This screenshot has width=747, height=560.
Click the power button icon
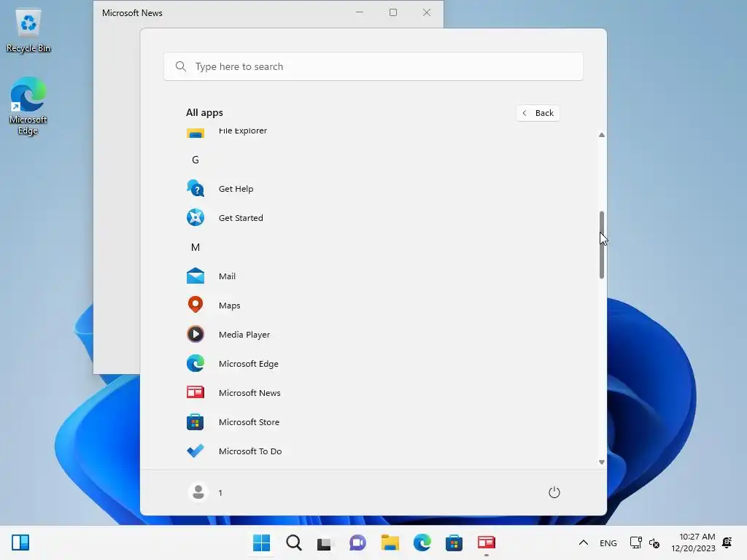554,492
